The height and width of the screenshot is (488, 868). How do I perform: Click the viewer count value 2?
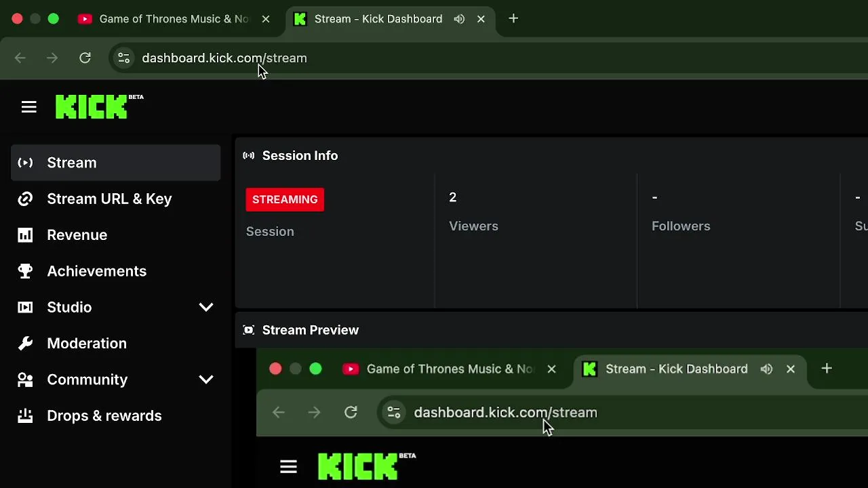coord(452,197)
